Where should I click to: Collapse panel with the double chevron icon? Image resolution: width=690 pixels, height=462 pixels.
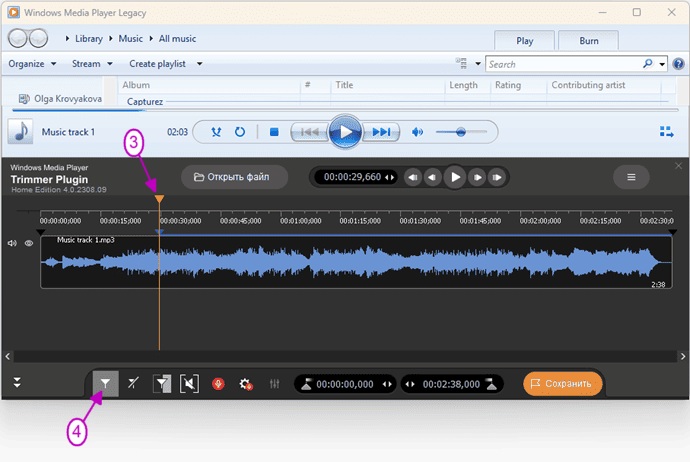pyautogui.click(x=17, y=382)
